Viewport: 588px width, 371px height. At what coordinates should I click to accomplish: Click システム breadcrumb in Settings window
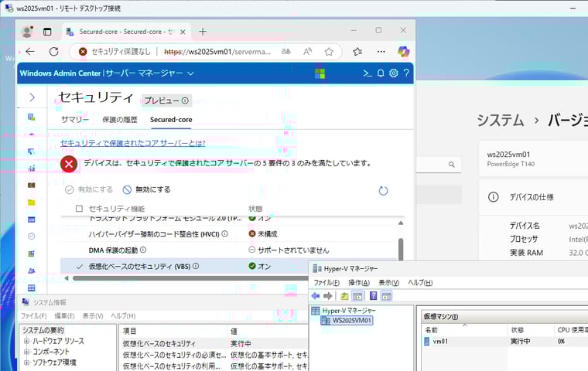point(501,121)
